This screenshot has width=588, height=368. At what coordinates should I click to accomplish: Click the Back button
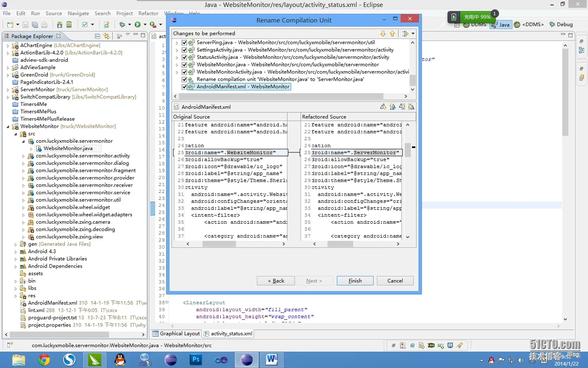coord(276,281)
